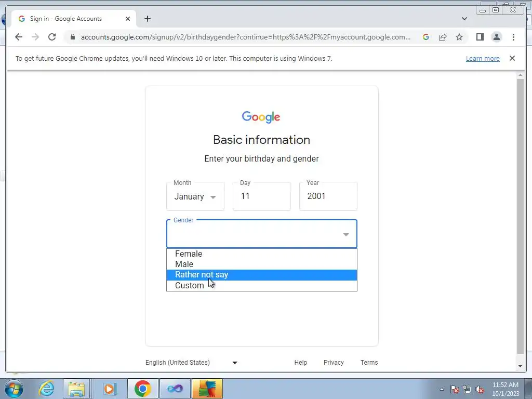This screenshot has height=399, width=532.
Task: Click the scrollbar down arrow
Action: click(520, 366)
